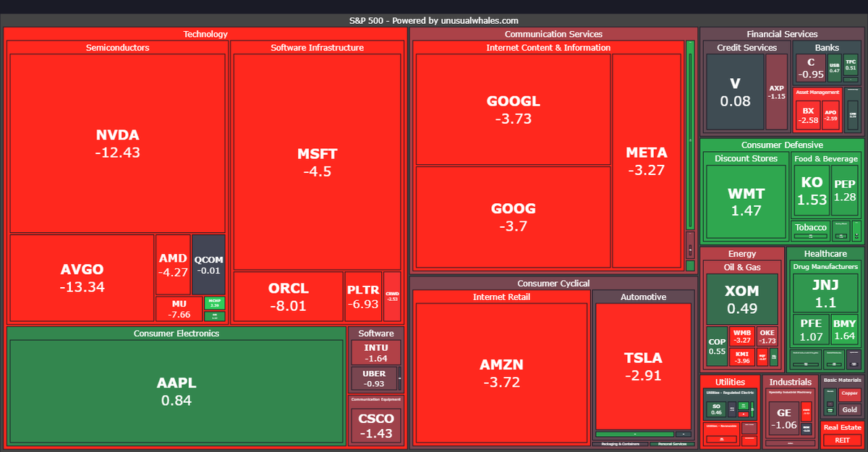Click the Software Infrastructure header

318,48
